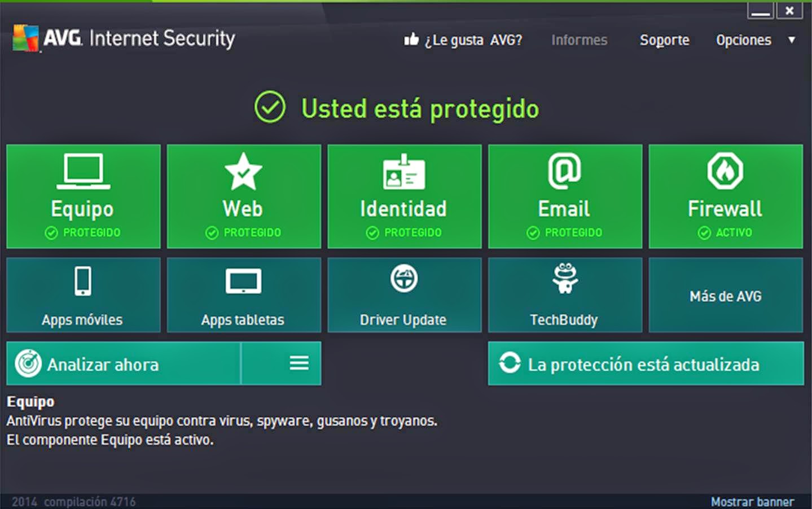Viewport: 812px width, 509px height.
Task: Click the big green protected checkmark icon
Action: [x=270, y=107]
